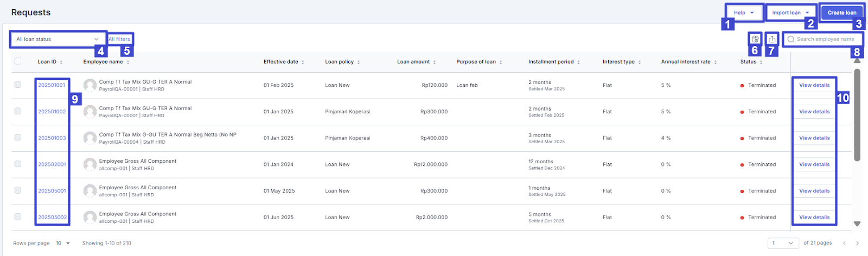The width and height of the screenshot is (868, 256).
Task: Sort table by Effective date arrows
Action: [303, 62]
